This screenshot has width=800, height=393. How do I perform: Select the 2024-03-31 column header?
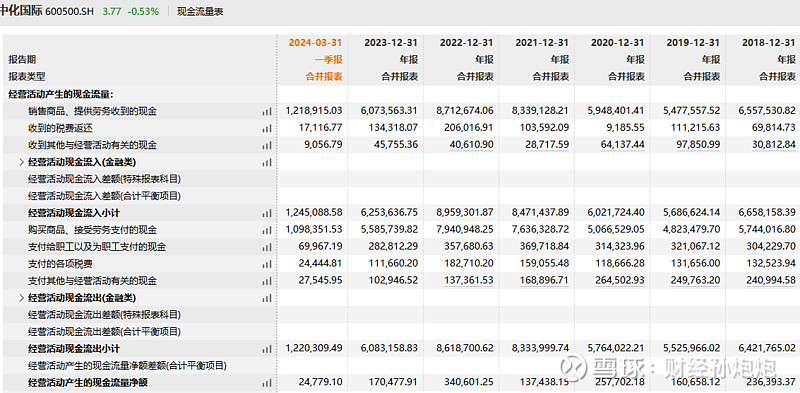click(315, 42)
